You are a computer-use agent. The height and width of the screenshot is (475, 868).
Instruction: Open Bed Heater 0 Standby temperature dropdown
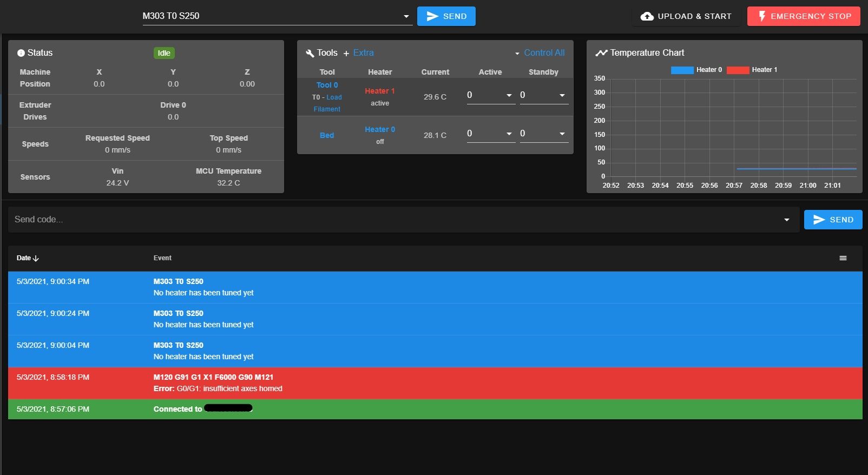(x=562, y=134)
